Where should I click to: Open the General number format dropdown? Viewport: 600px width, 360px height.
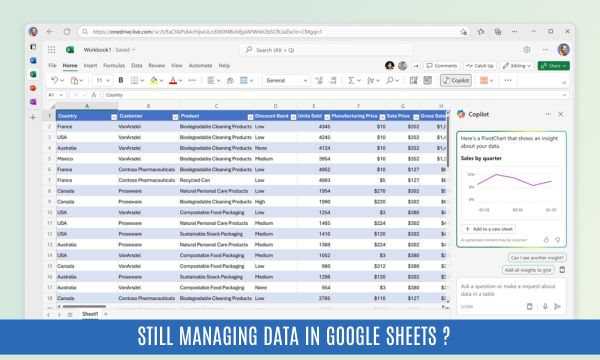286,80
